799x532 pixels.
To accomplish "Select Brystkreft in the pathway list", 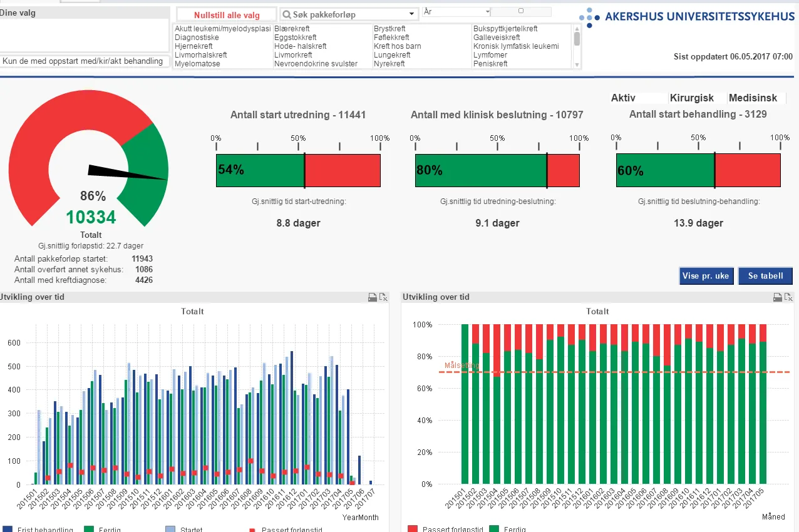I will pos(389,29).
